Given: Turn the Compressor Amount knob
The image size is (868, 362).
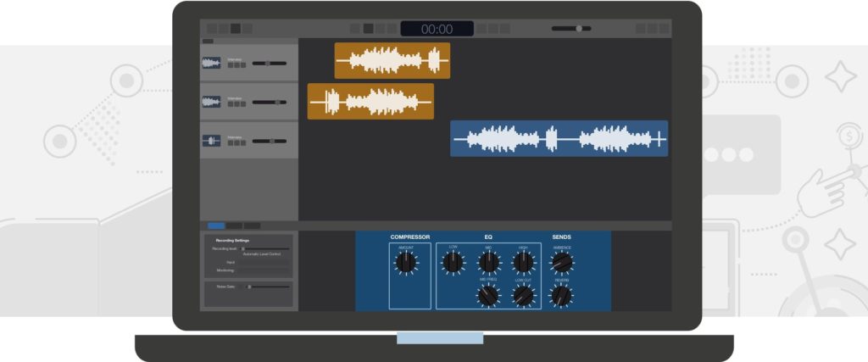Looking at the screenshot, I should 406,264.
